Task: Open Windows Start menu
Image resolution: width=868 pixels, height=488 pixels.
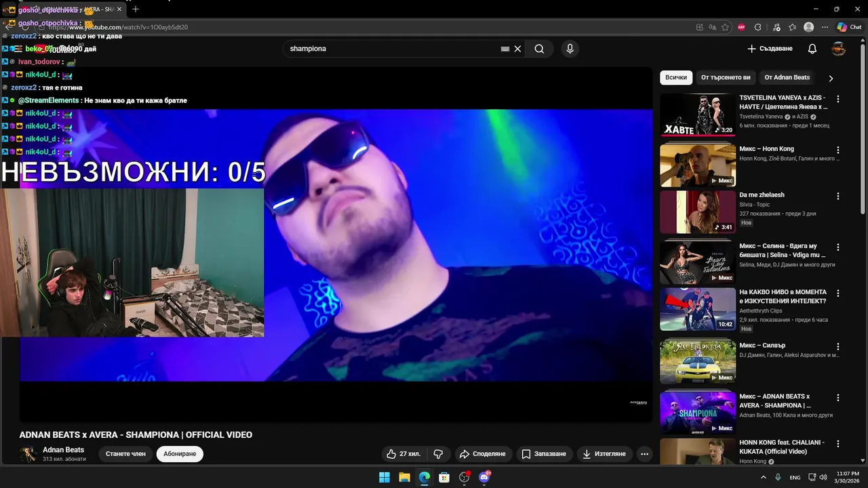Action: coord(384,477)
